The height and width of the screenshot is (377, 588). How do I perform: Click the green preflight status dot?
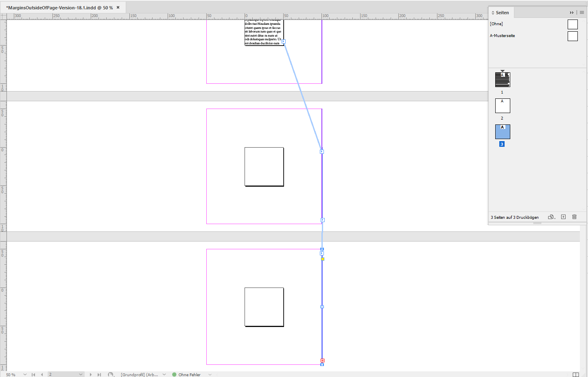point(174,375)
